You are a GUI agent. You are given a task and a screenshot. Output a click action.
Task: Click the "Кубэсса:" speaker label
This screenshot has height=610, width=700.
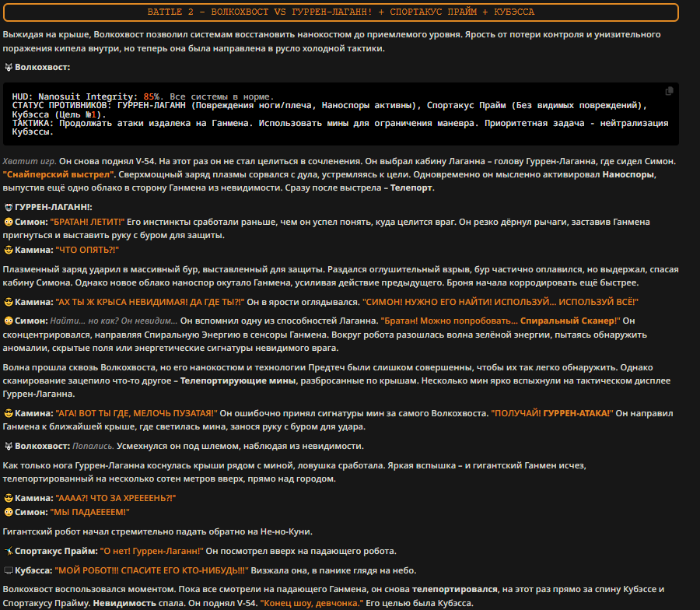tap(34, 570)
